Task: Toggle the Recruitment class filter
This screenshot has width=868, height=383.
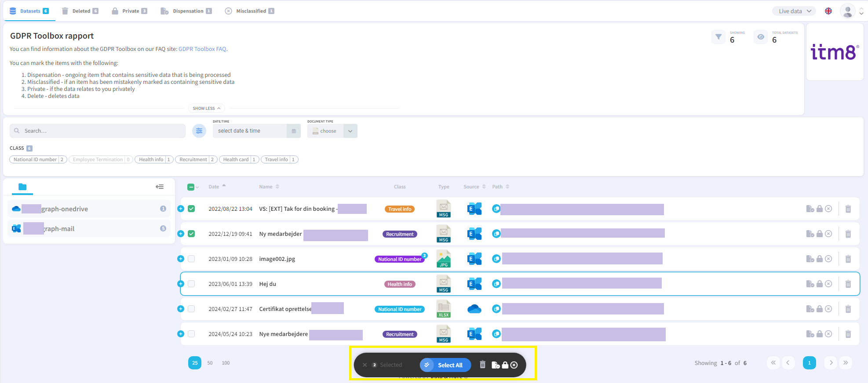Action: tap(196, 159)
